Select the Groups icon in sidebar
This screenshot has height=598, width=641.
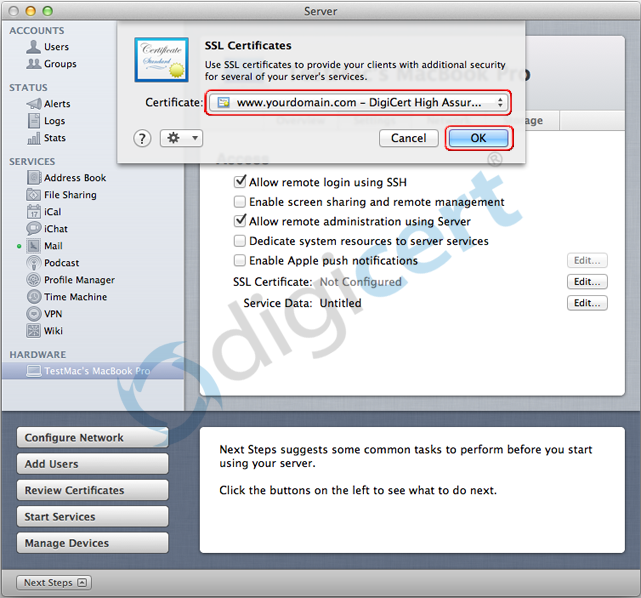pos(34,64)
